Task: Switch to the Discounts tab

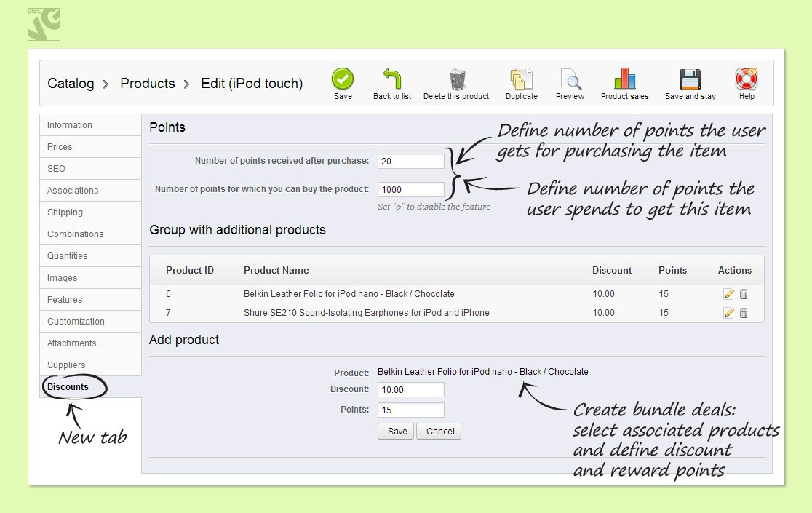Action: [x=68, y=387]
